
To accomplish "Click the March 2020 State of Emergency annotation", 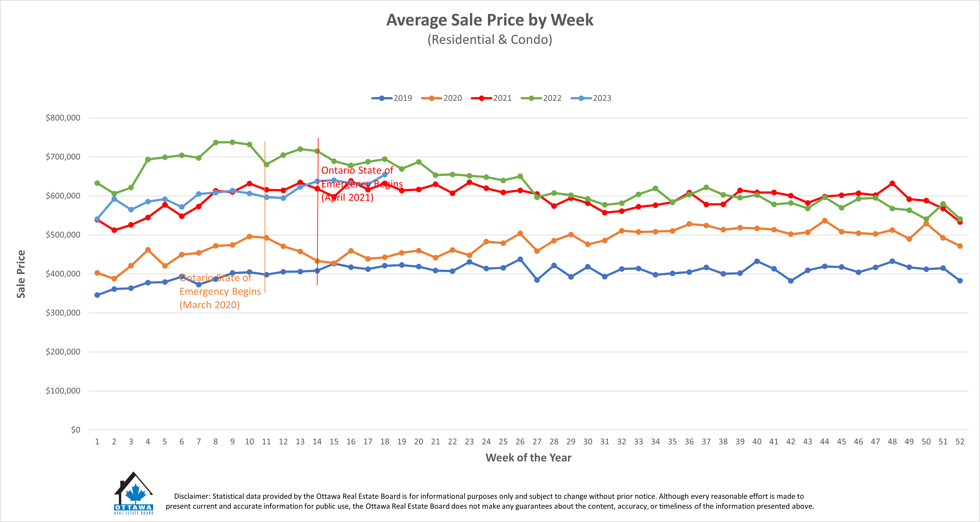I will (220, 291).
